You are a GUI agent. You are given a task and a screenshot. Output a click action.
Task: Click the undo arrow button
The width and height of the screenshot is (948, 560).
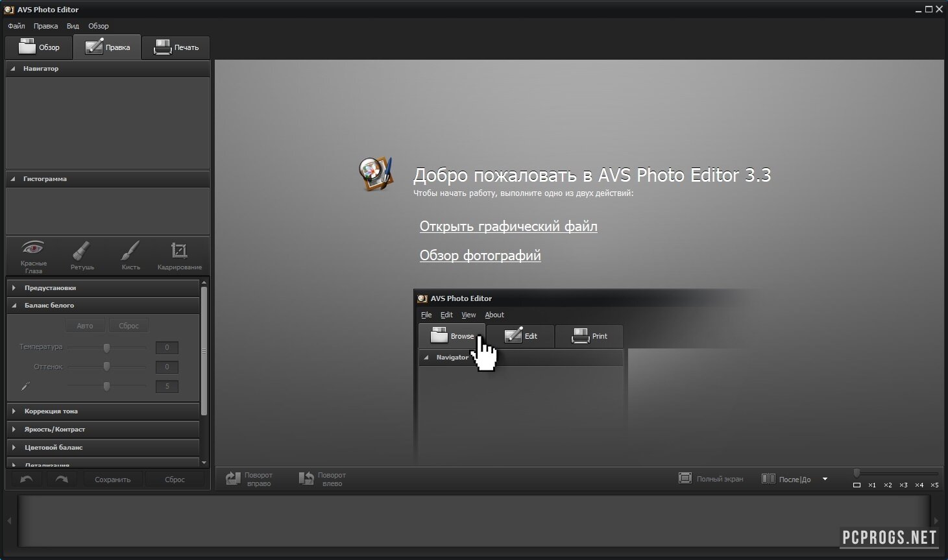(27, 480)
